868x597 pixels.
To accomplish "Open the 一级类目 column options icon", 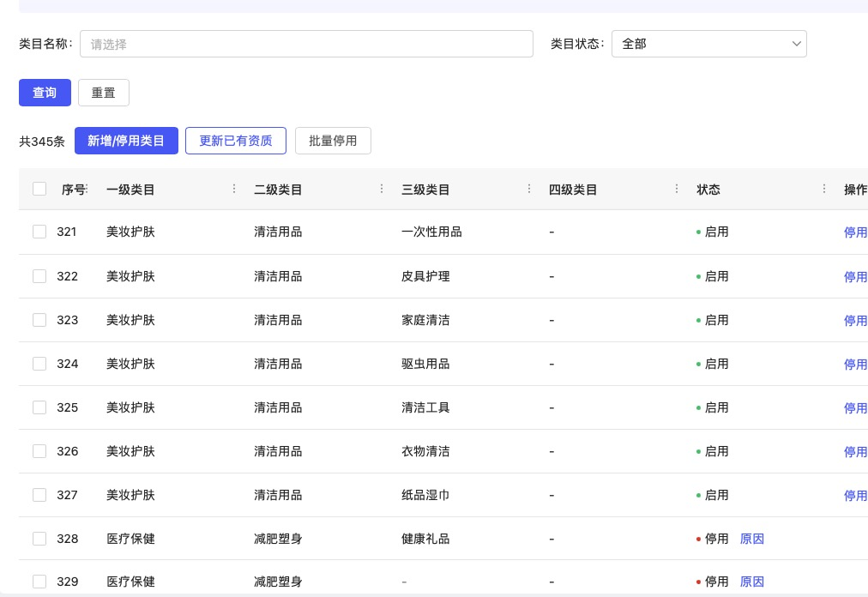I will (234, 189).
